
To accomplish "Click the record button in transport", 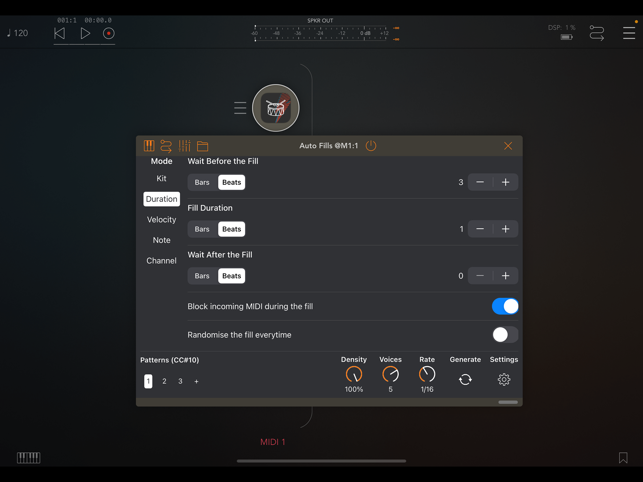I will point(109,34).
